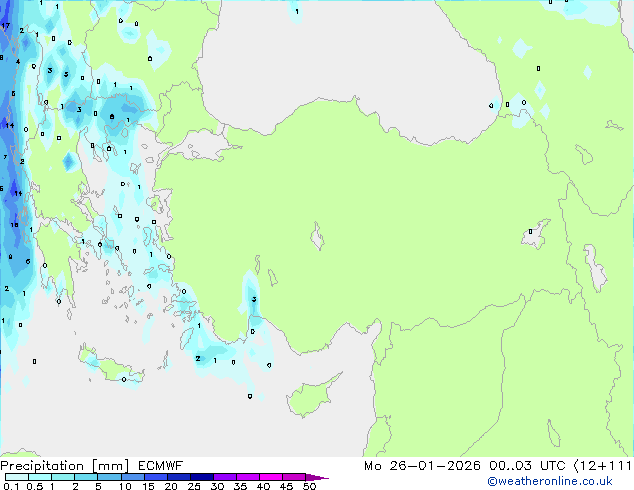Select the 1–2 mm legend swatch

63,477
